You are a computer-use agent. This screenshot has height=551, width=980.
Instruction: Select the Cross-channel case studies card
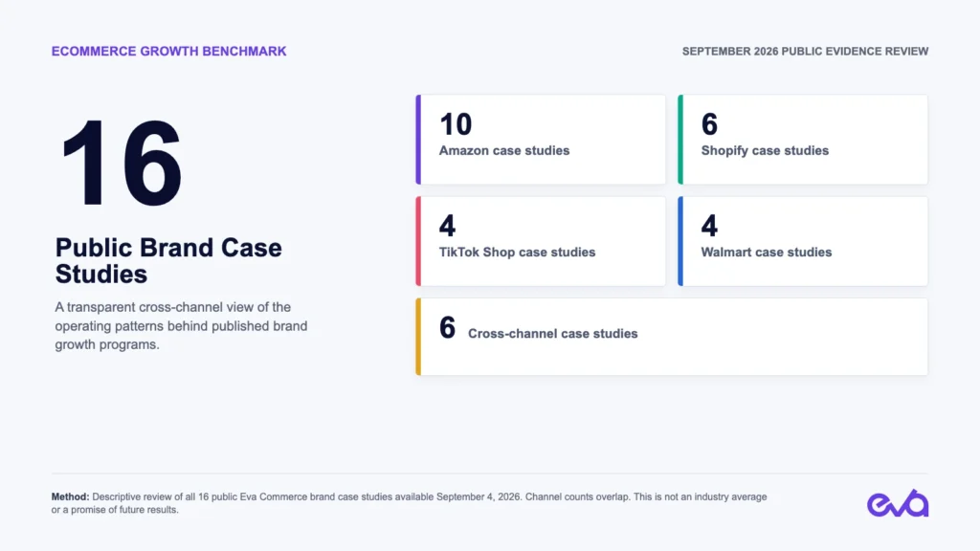(x=672, y=337)
